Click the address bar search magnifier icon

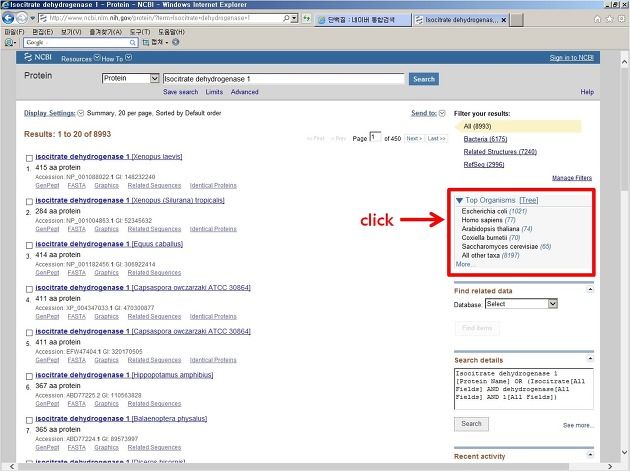[286, 18]
